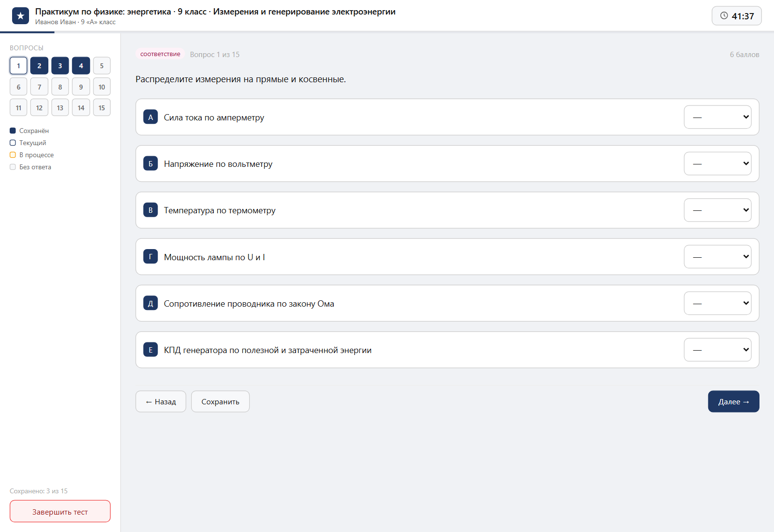The height and width of the screenshot is (532, 774).
Task: Open dropdown for КПД генератора
Action: pos(717,350)
